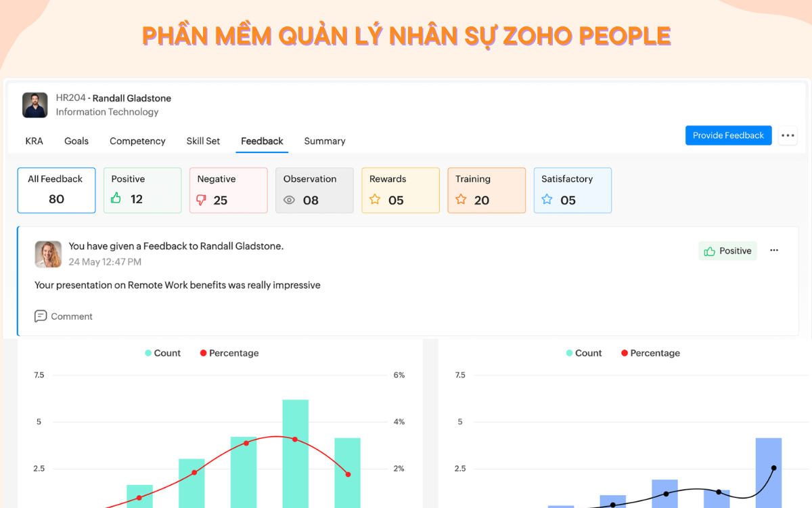The image size is (812, 508).
Task: Toggle Percentage legend in right chart
Action: click(650, 353)
